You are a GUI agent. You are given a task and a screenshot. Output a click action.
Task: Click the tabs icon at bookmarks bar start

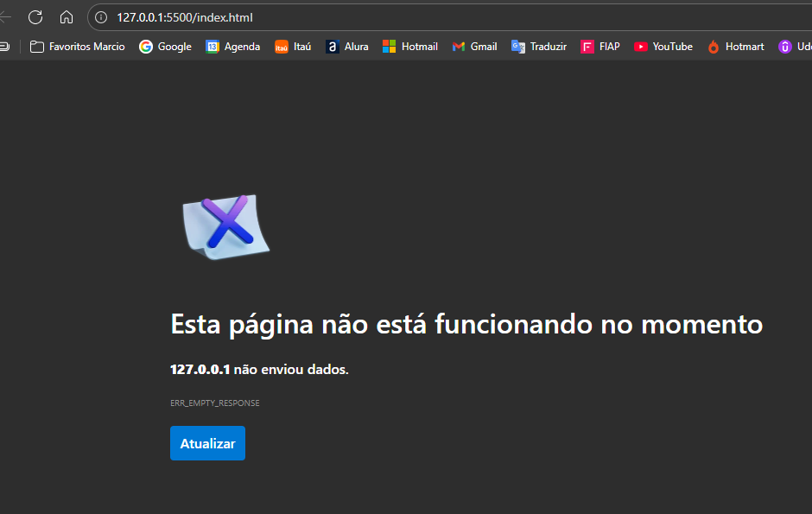[x=4, y=47]
